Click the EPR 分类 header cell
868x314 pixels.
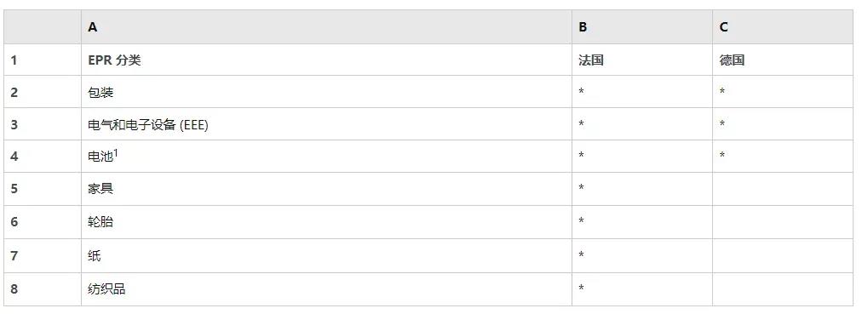326,60
